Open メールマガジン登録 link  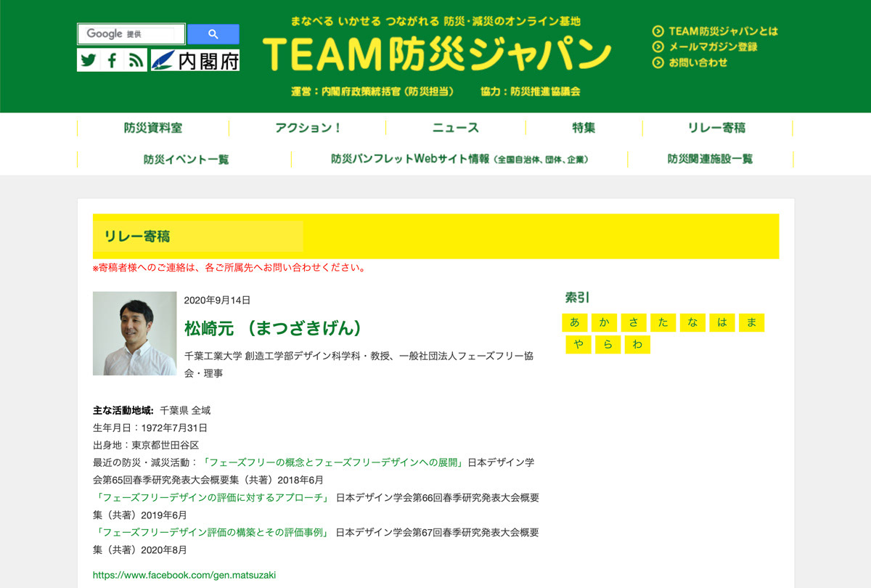[713, 46]
